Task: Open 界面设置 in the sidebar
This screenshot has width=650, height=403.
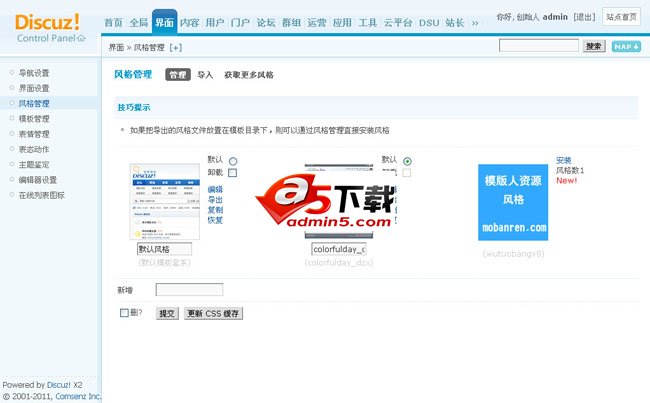Action: 34,88
